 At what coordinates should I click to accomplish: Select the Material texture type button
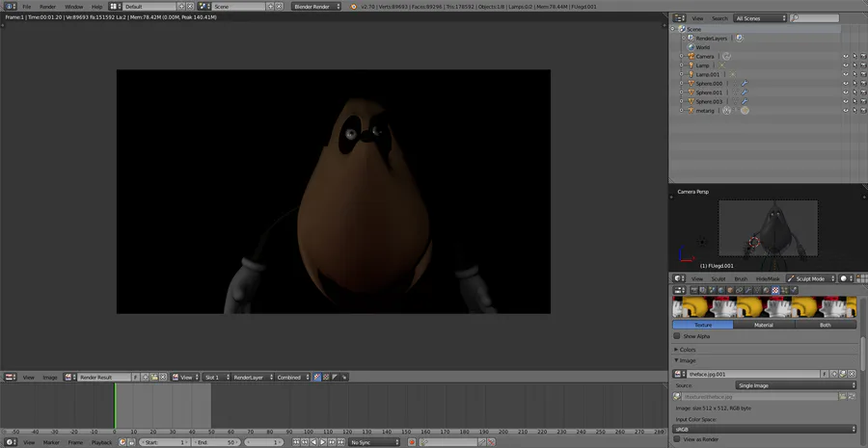tap(764, 325)
